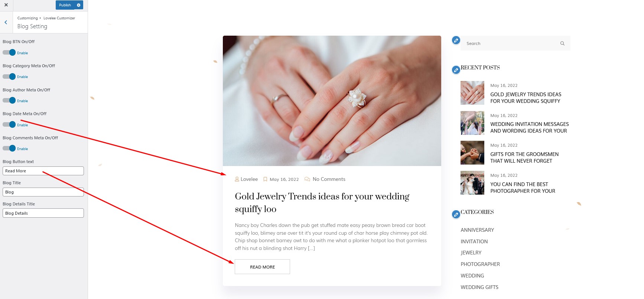The height and width of the screenshot is (299, 644).
Task: Open the WEDDING GIFTS category link
Action: (479, 287)
